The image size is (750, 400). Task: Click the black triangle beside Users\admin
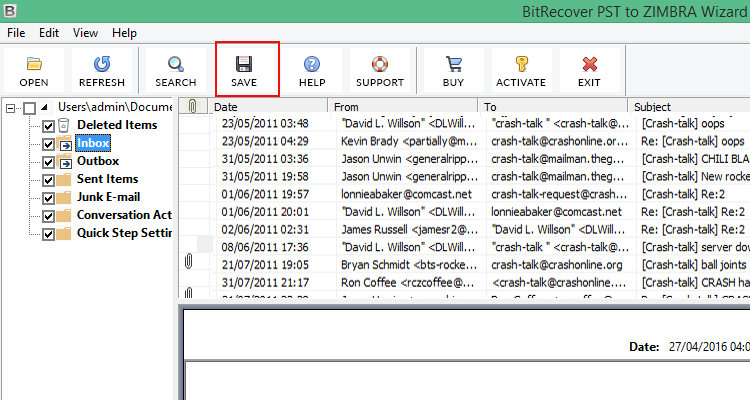tap(44, 107)
